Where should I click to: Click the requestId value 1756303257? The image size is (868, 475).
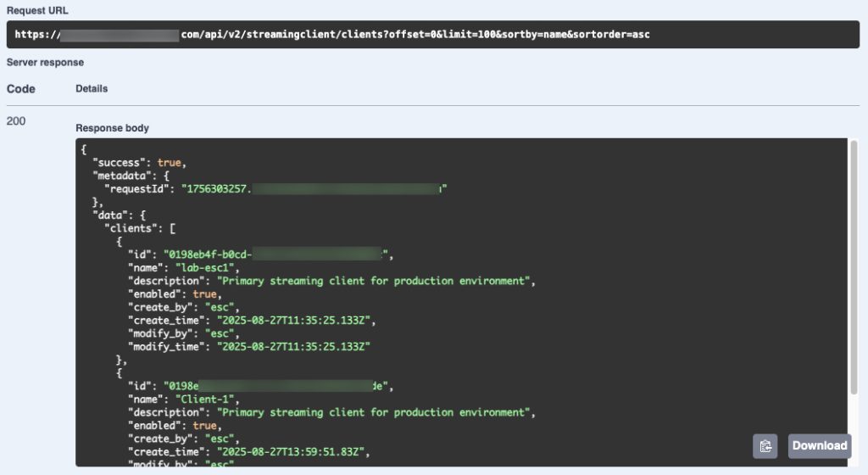(x=216, y=189)
